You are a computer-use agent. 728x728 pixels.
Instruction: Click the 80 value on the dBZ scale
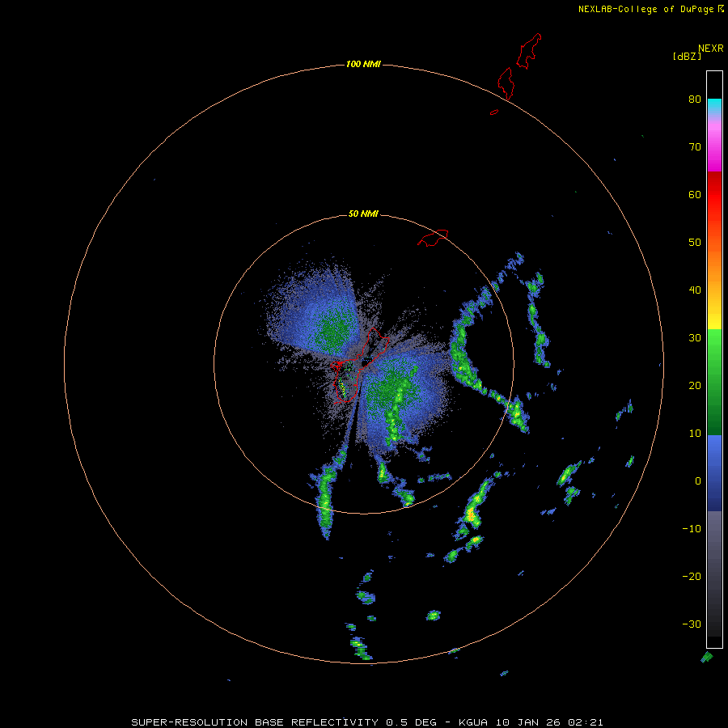(x=695, y=99)
